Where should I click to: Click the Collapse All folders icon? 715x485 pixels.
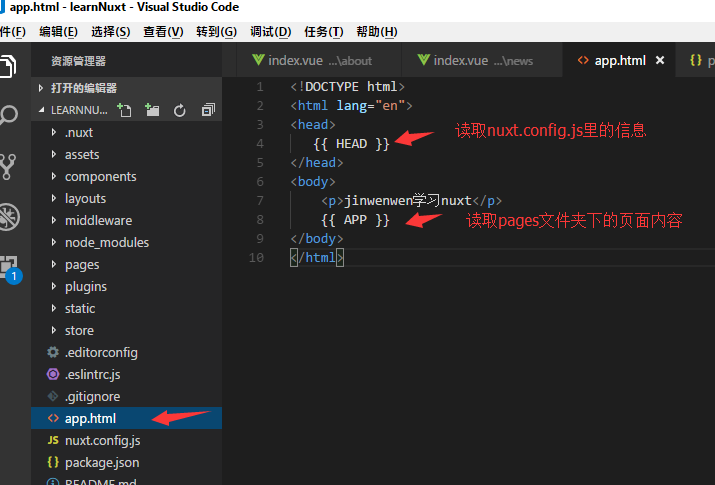pyautogui.click(x=208, y=110)
